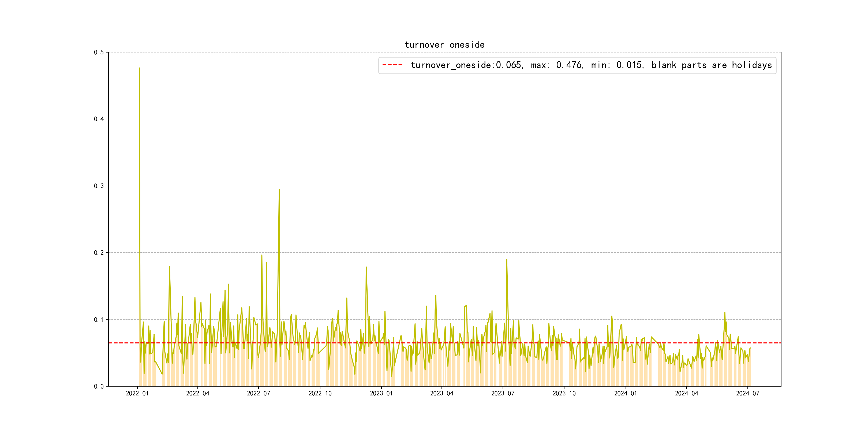This screenshot has height=434, width=868.
Task: Click the 2023-10 x-axis label
Action: (564, 393)
